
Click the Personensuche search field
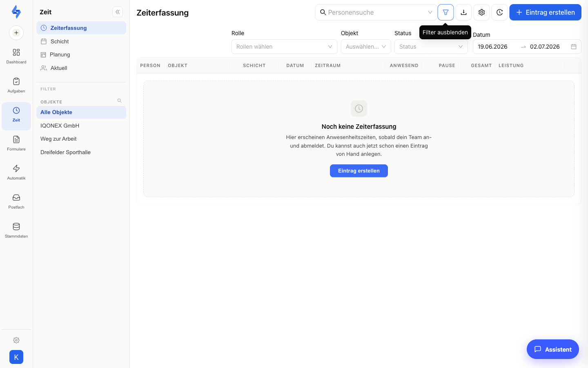click(x=376, y=12)
